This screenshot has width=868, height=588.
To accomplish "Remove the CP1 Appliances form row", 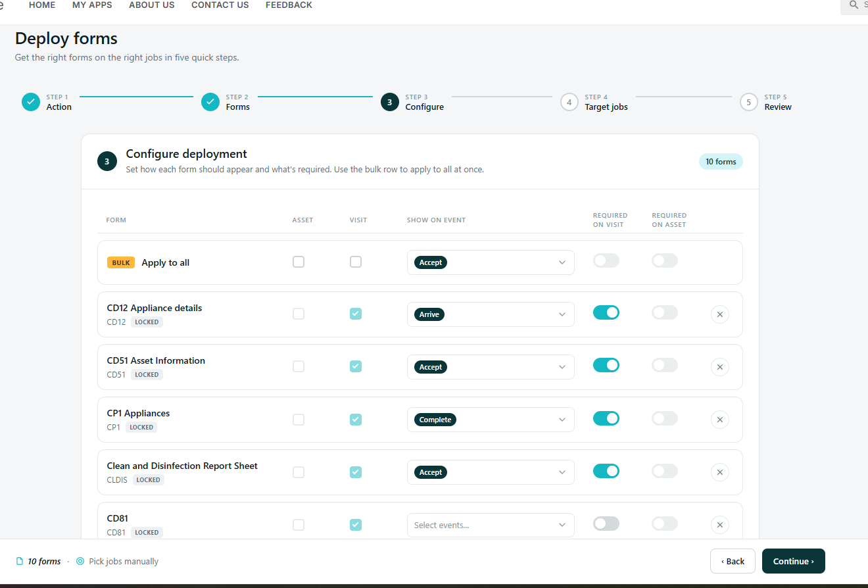I will click(x=719, y=420).
